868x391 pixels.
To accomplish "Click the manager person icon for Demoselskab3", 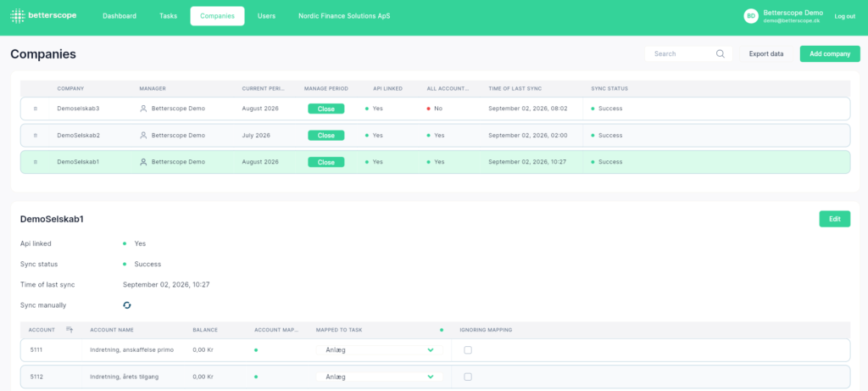I will pyautogui.click(x=143, y=109).
